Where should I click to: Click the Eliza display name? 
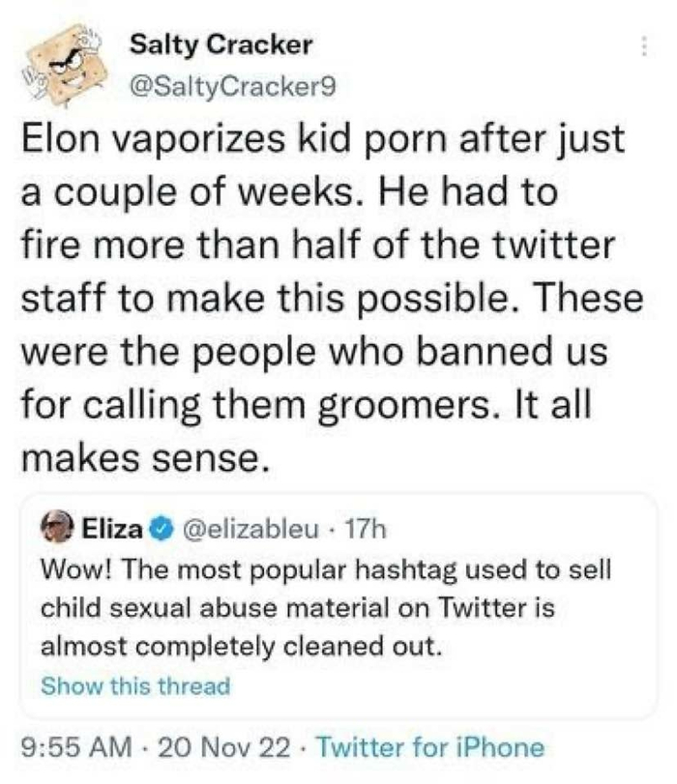pos(115,529)
